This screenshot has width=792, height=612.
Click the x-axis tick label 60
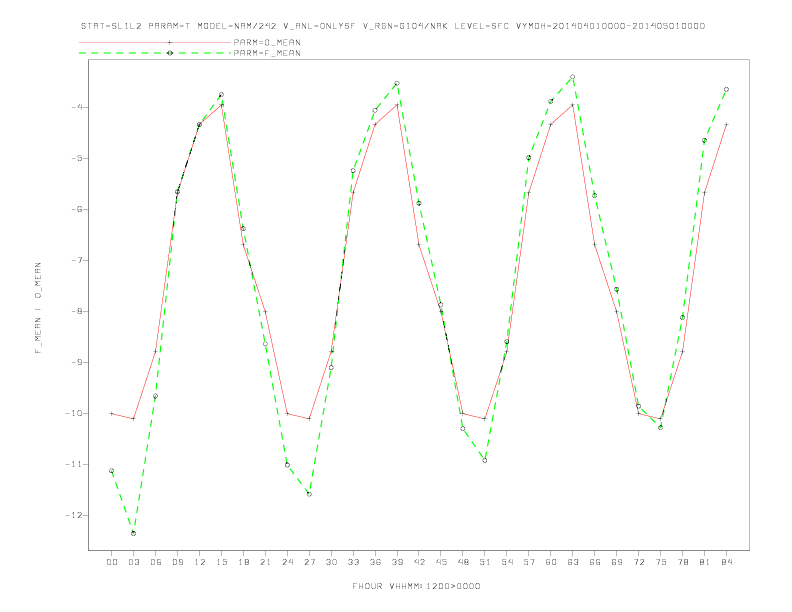click(x=551, y=562)
